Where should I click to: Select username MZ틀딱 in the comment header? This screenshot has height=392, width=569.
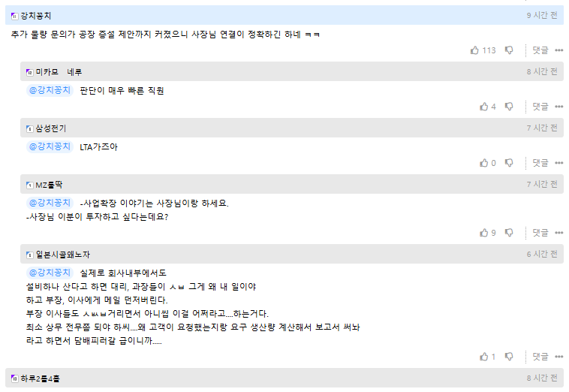(49, 185)
